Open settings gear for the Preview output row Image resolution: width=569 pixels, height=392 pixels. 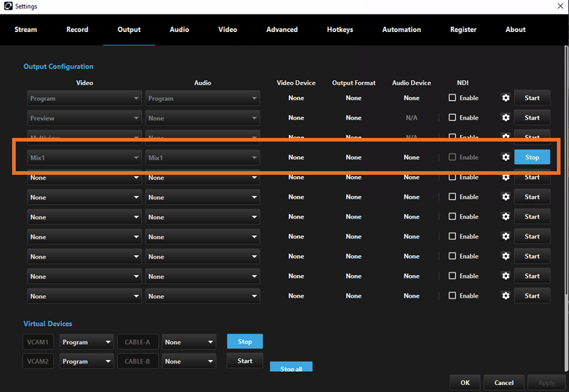tap(505, 117)
